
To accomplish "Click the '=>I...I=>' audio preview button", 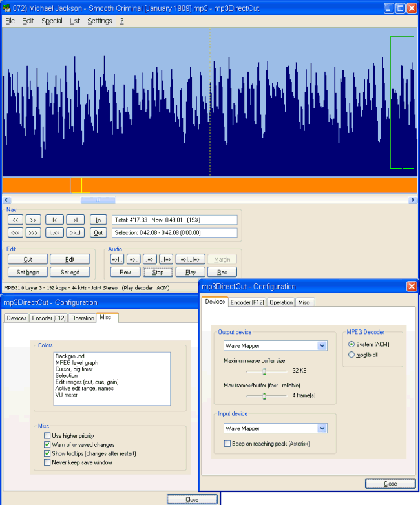I will tap(190, 259).
